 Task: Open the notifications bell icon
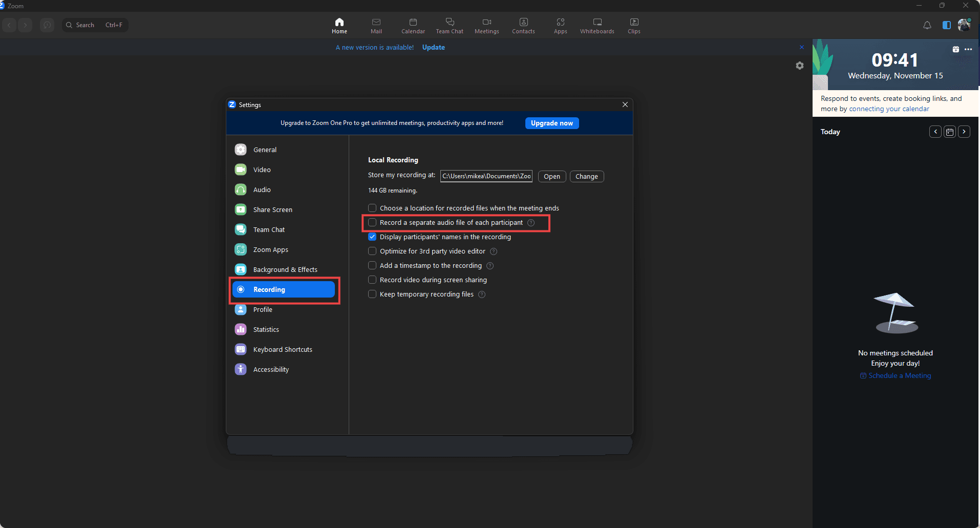(927, 25)
